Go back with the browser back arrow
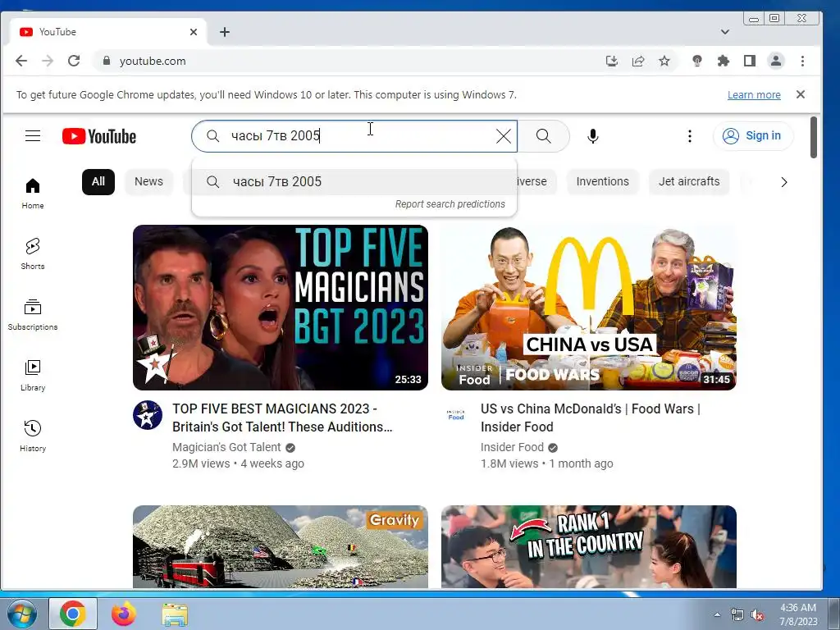840x630 pixels. (21, 61)
